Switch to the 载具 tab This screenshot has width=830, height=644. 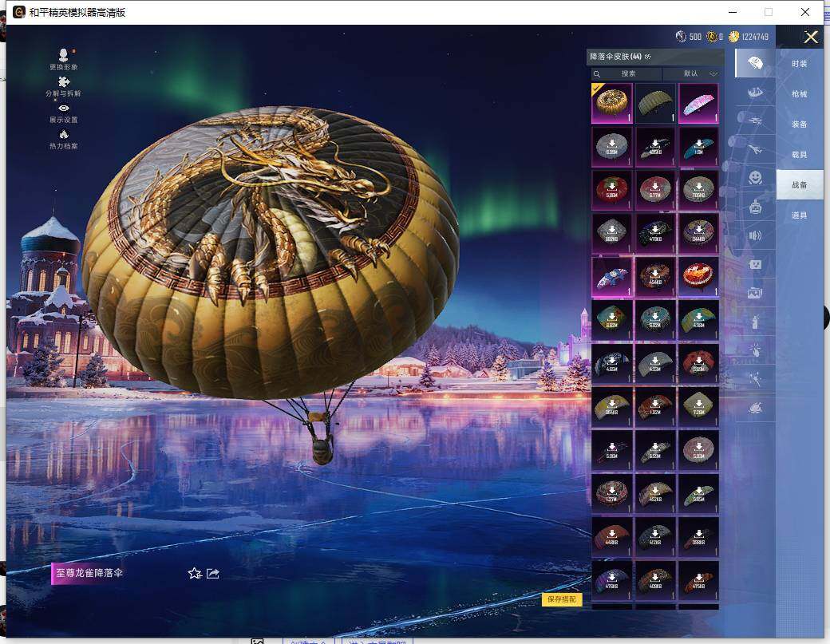coord(800,155)
